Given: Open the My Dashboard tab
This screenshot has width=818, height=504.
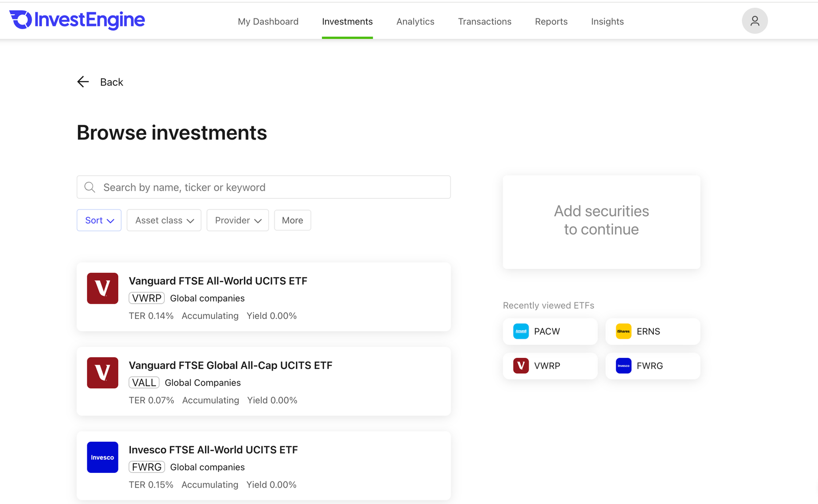Looking at the screenshot, I should (268, 21).
